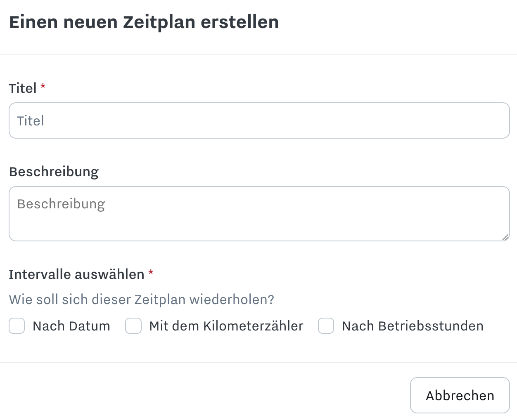Screen dimensions: 517x420
Task: Click the 'Einen neuen Zeitplan erstellen' heading
Action: (x=144, y=22)
